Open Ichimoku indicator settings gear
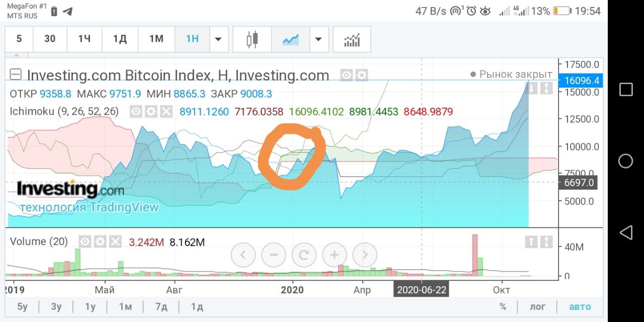Screen dimensions: 644x322 click(151, 111)
